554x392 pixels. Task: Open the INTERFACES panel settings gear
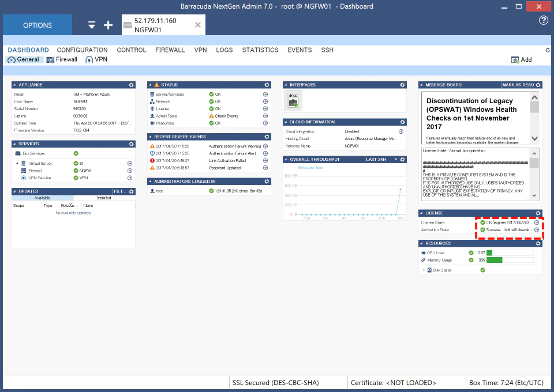402,85
